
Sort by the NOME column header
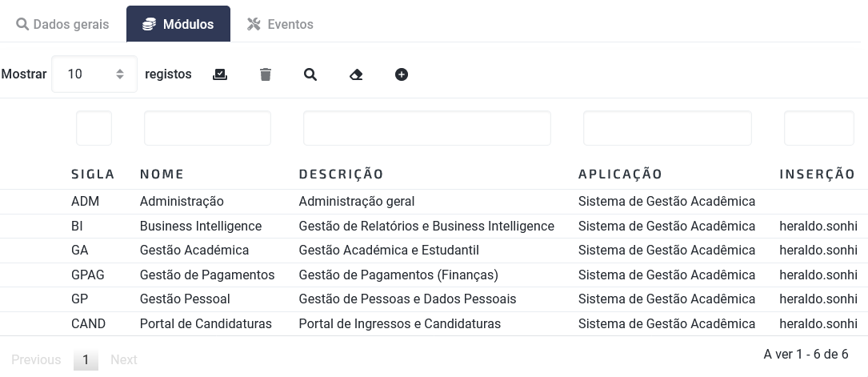click(162, 174)
